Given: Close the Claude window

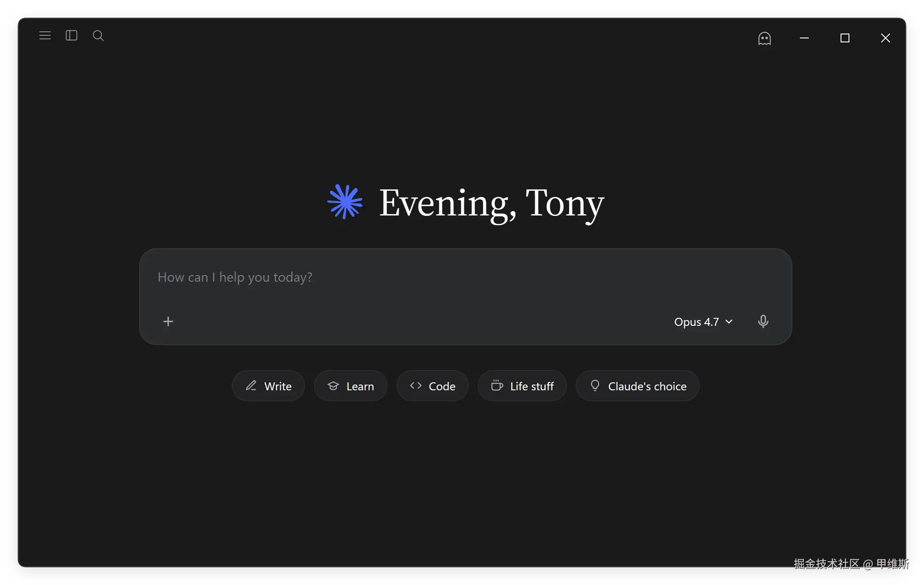Looking at the screenshot, I should coord(886,38).
